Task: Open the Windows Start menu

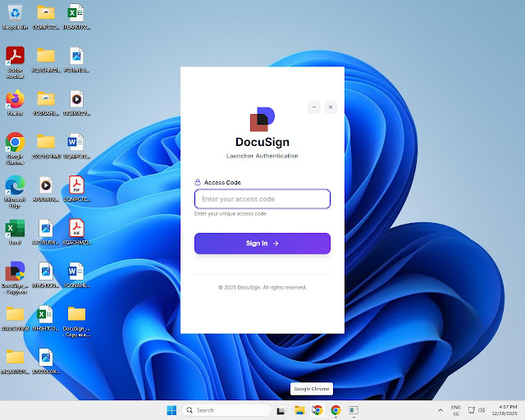Action: point(171,410)
